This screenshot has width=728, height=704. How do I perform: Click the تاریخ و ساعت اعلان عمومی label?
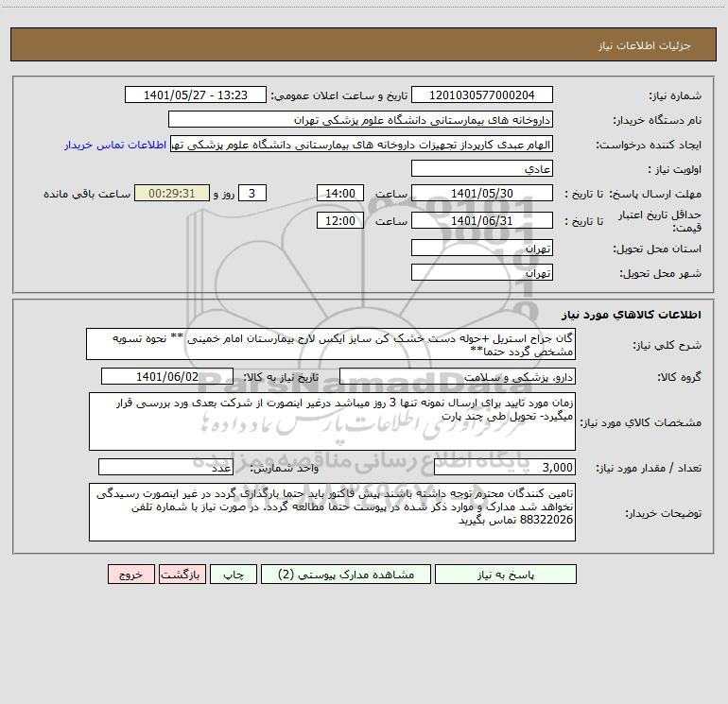point(339,95)
